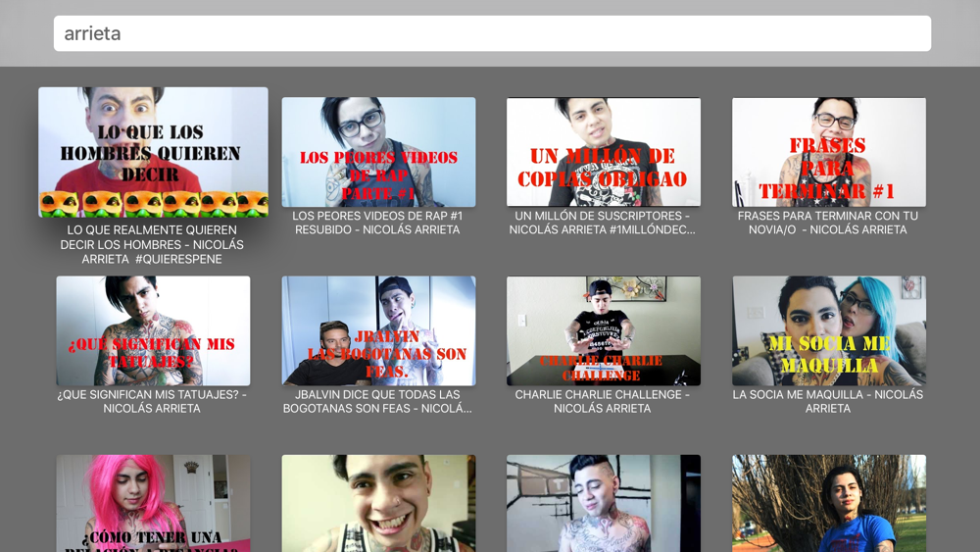Open the 'Lo que los hombres quieren decir' thumbnail
This screenshot has height=552, width=980.
[x=153, y=152]
